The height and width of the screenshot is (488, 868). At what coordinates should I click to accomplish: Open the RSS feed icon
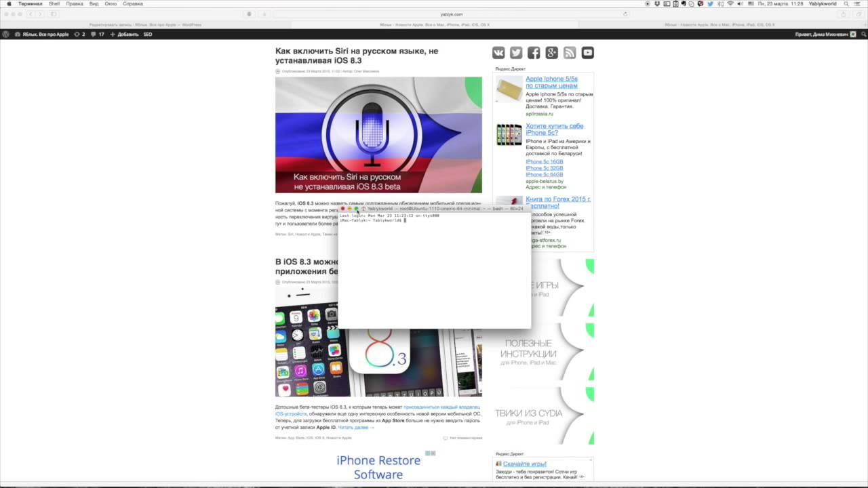(570, 53)
